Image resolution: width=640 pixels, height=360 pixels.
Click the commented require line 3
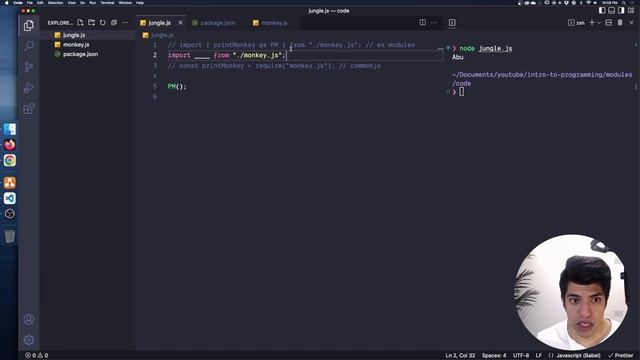[x=274, y=66]
